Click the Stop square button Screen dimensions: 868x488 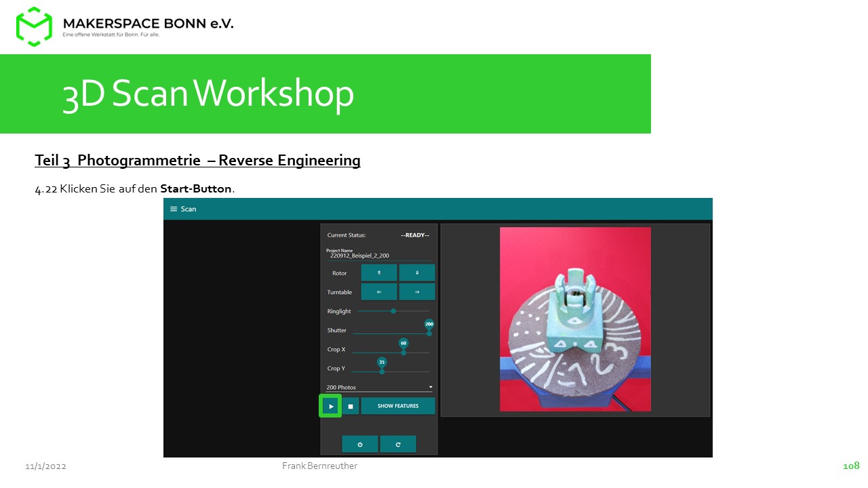point(351,406)
